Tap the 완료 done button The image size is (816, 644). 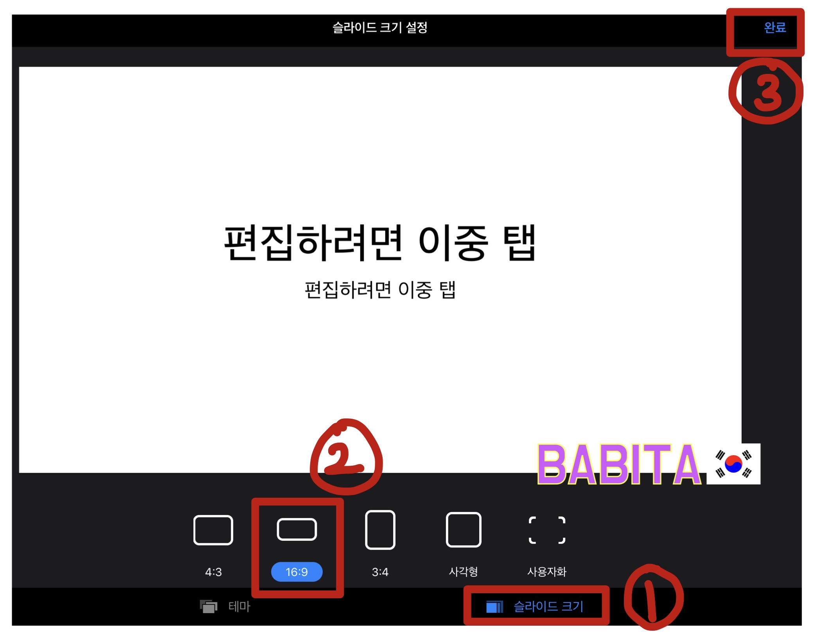pos(775,28)
